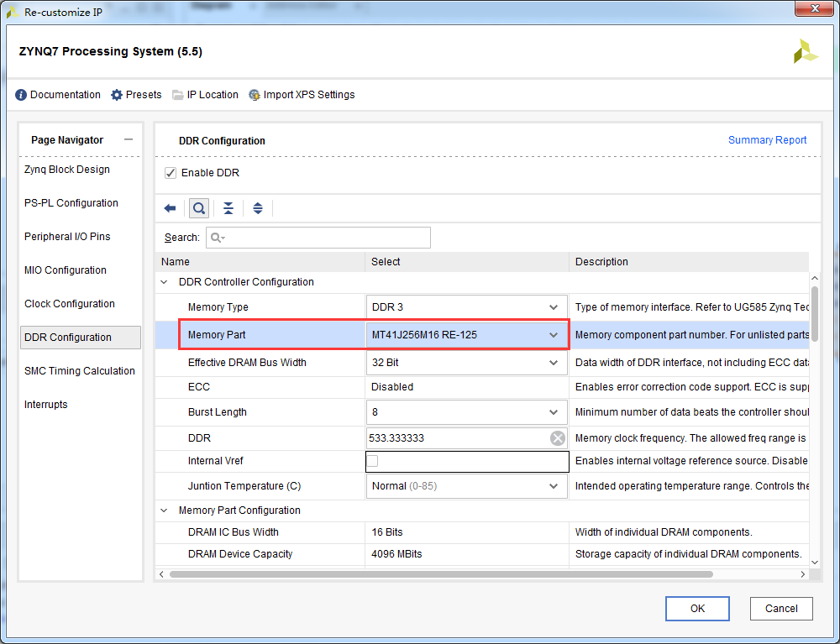Click the Name column header
The width and height of the screenshot is (840, 644).
pyautogui.click(x=260, y=262)
